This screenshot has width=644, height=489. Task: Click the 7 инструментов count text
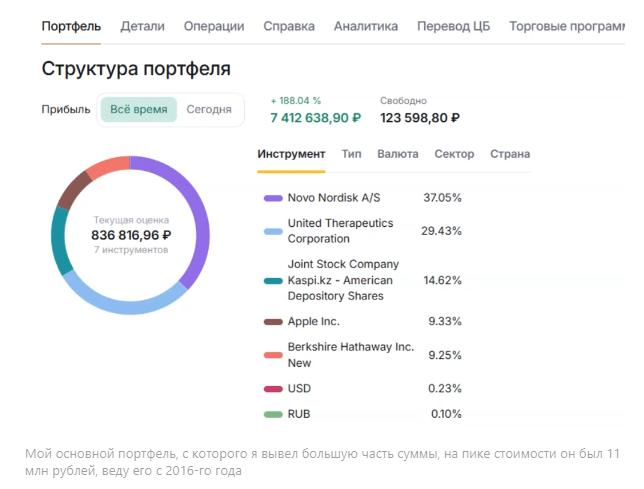point(131,250)
